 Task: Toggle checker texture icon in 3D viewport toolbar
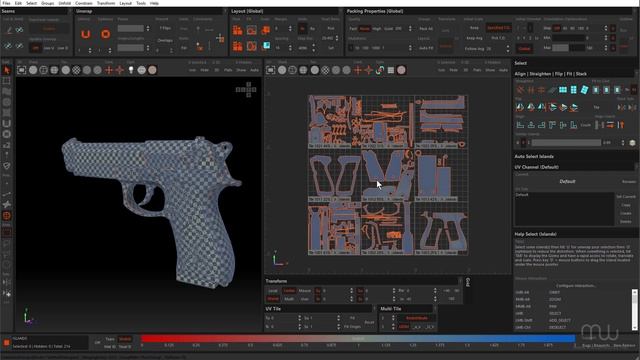coord(76,70)
